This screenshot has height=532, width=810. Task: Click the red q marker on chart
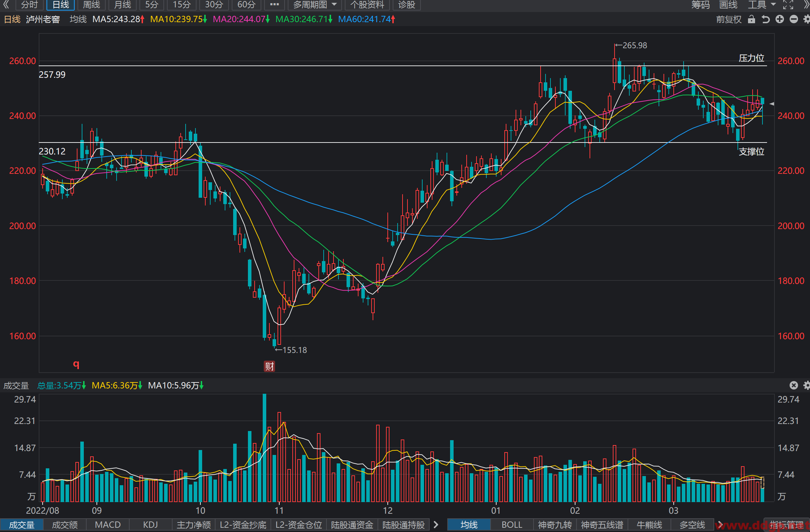click(x=76, y=364)
